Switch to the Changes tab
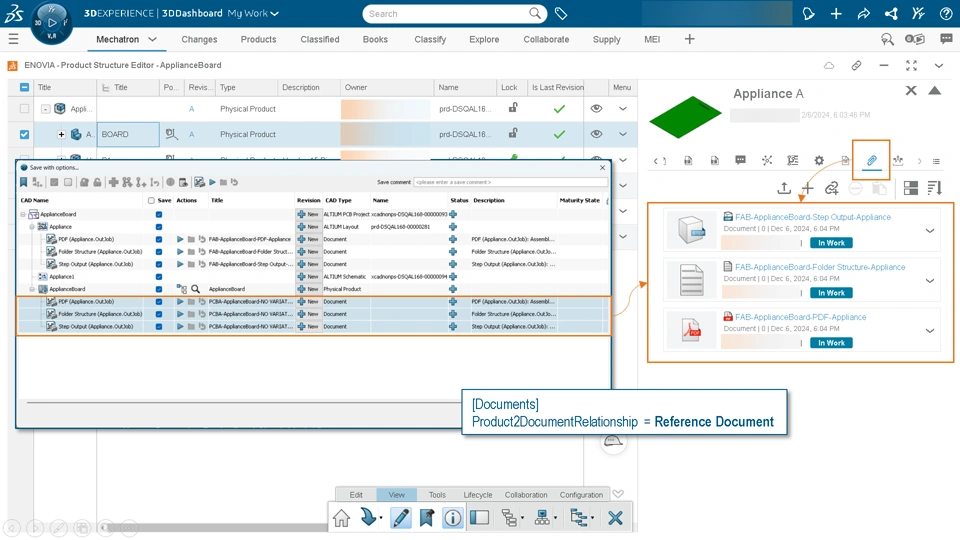 pyautogui.click(x=199, y=39)
